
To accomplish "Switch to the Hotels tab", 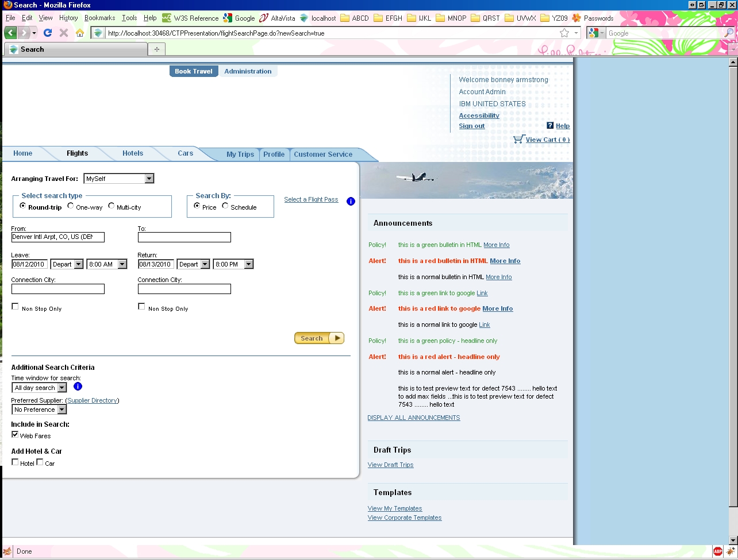I will click(x=133, y=153).
